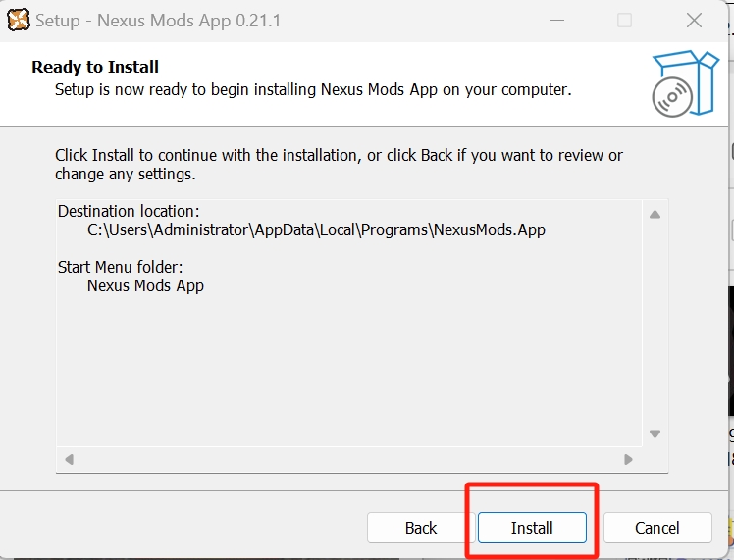
Task: Click the "Ready to Install" heading
Action: point(95,67)
